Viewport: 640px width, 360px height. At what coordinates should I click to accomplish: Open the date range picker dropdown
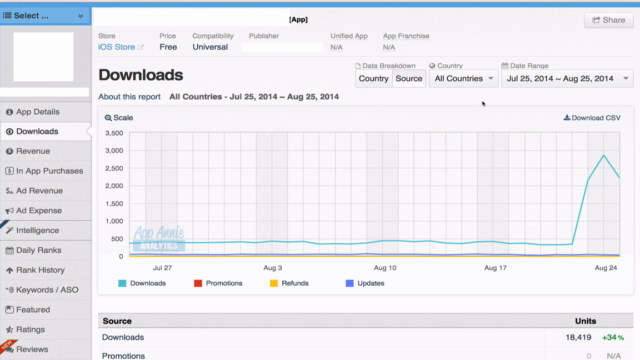[x=567, y=78]
